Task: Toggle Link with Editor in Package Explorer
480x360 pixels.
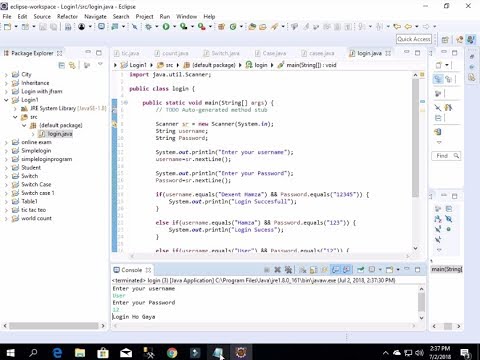Action: 72,65
